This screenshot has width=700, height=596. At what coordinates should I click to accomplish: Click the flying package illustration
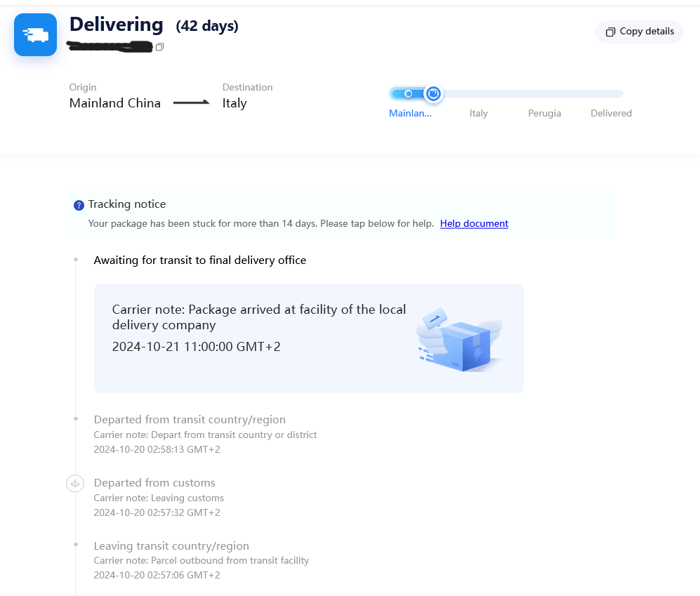[x=459, y=339]
